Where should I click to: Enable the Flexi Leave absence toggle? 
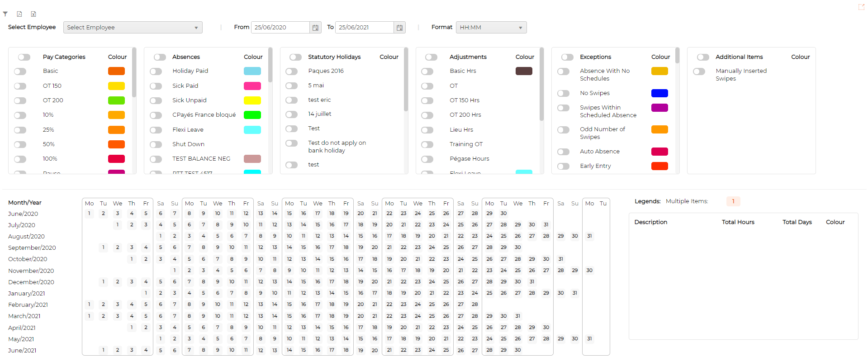[156, 130]
